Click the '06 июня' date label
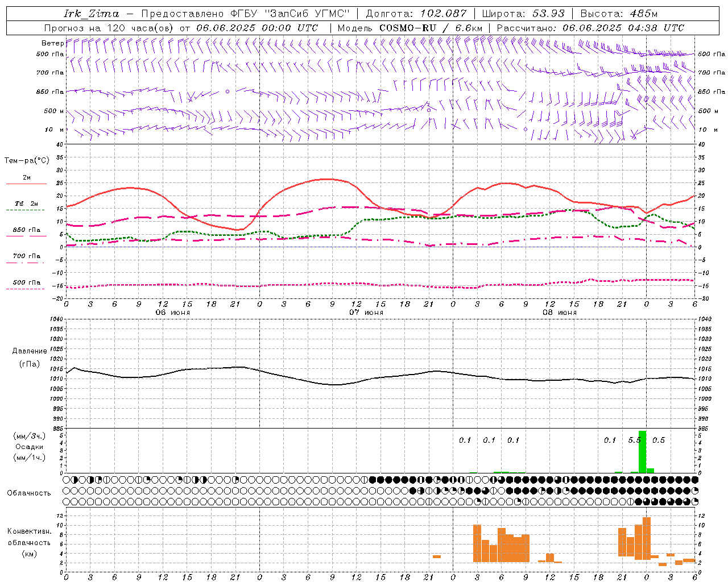 (x=173, y=313)
